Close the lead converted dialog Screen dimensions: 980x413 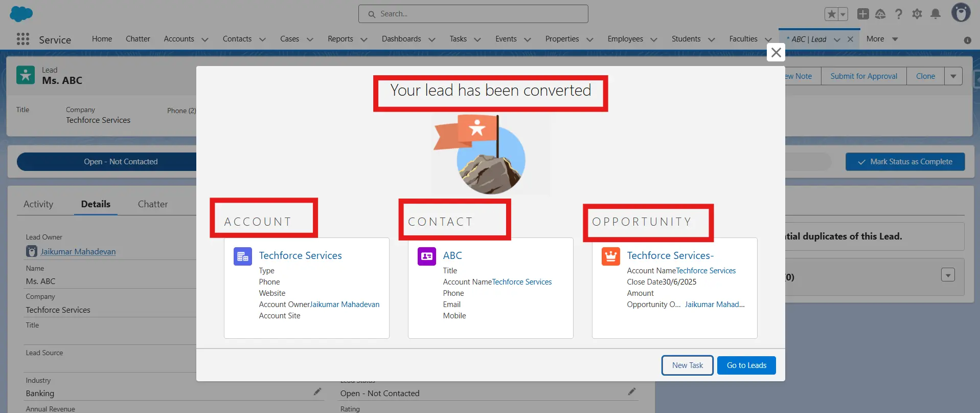(776, 52)
